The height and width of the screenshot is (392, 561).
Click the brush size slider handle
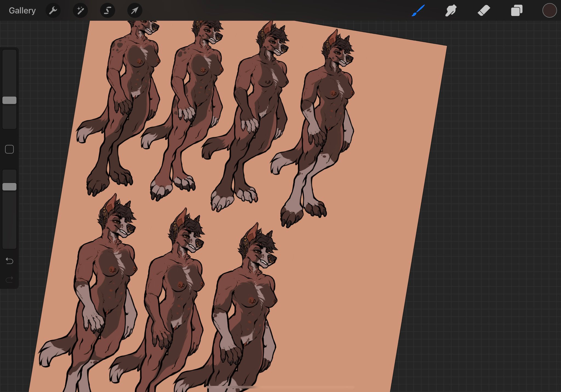coord(10,100)
